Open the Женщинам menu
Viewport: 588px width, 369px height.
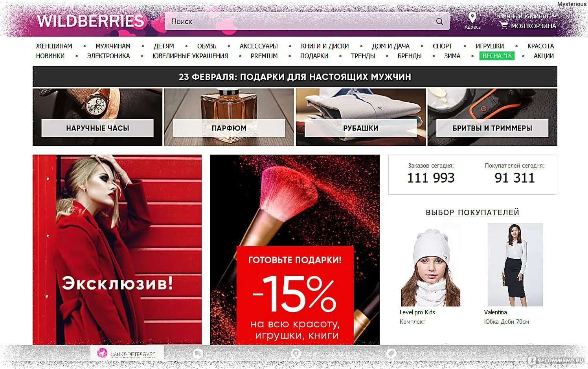coord(54,46)
